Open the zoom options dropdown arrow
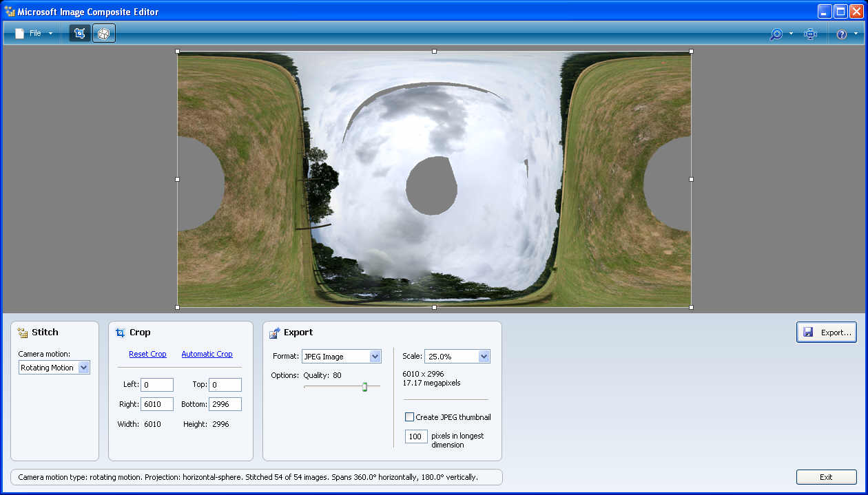This screenshot has height=495, width=868. coord(792,34)
